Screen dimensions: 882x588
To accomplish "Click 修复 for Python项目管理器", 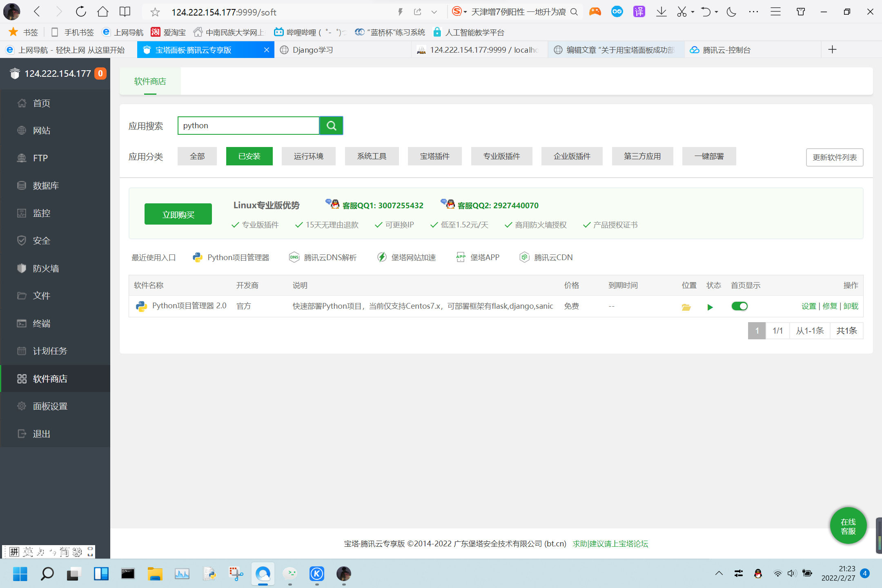I will (x=830, y=306).
